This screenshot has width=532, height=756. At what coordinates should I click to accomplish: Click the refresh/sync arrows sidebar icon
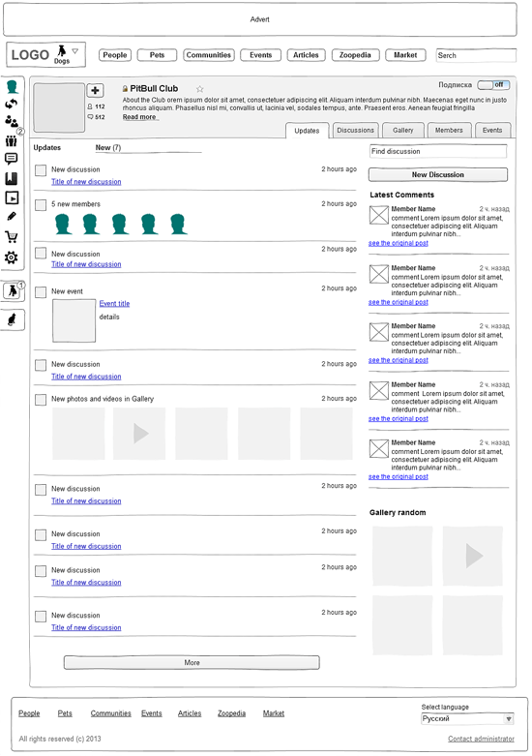11,104
